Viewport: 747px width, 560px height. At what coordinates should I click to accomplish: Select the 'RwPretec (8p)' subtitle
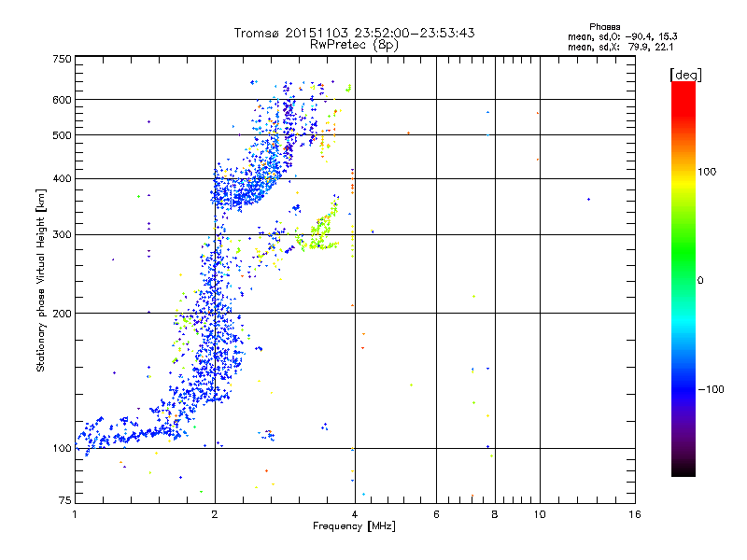pos(354,45)
